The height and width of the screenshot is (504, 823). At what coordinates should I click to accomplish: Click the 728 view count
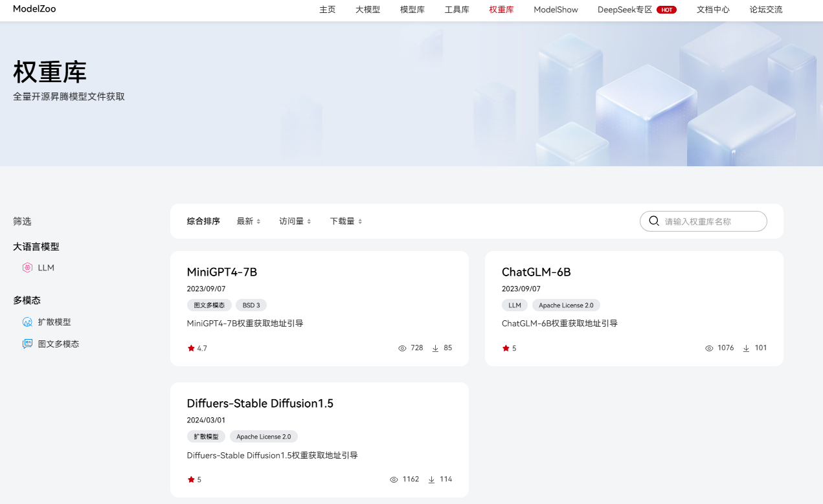(x=417, y=348)
